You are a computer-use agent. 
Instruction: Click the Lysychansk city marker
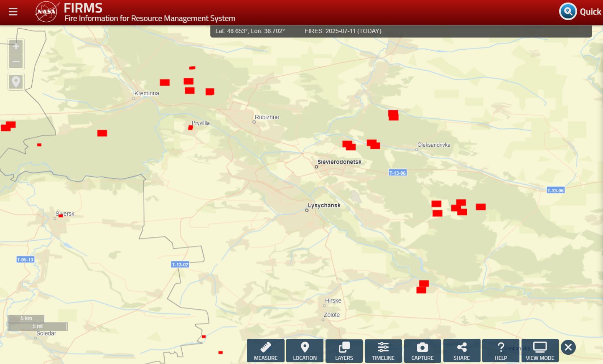(x=307, y=210)
